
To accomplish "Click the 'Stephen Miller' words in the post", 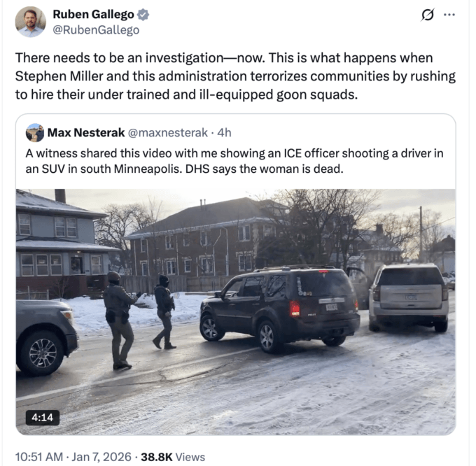I will 59,76.
